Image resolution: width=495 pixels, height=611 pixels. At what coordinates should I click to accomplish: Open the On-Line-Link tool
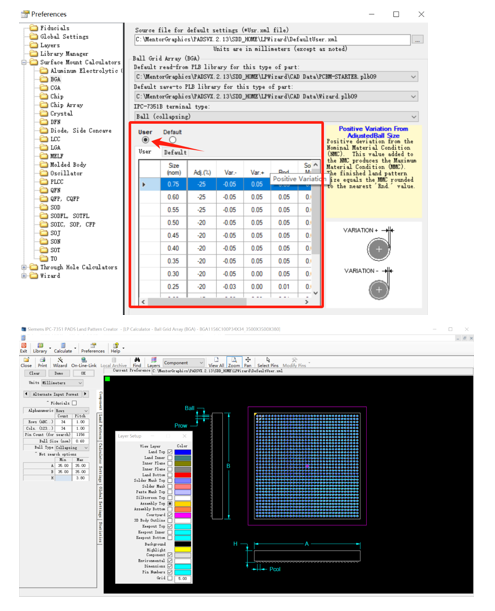tap(84, 362)
